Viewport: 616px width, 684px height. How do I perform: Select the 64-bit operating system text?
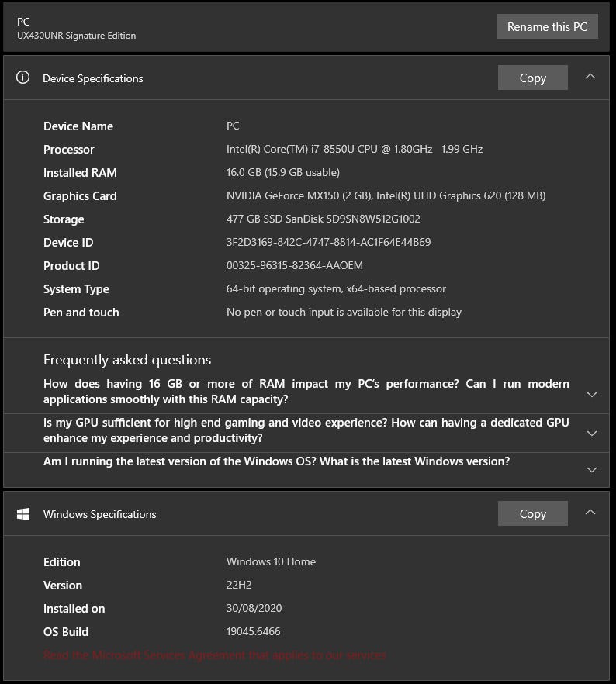click(x=336, y=288)
